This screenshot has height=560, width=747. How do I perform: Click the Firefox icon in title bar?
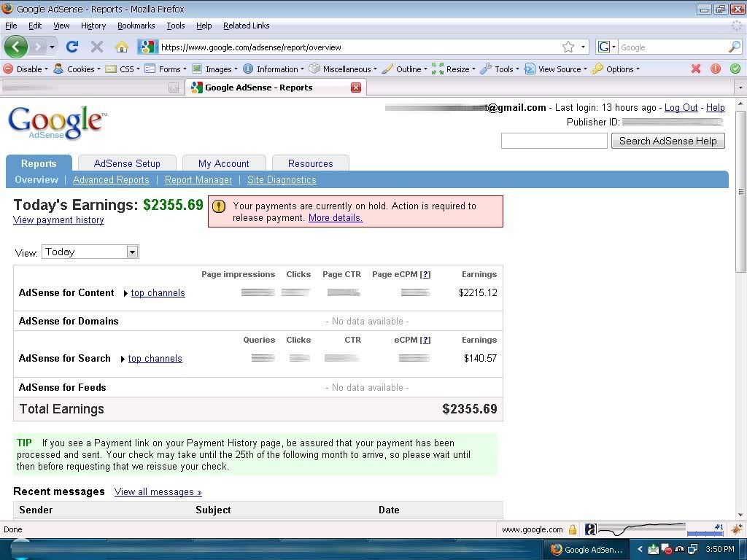click(7, 9)
